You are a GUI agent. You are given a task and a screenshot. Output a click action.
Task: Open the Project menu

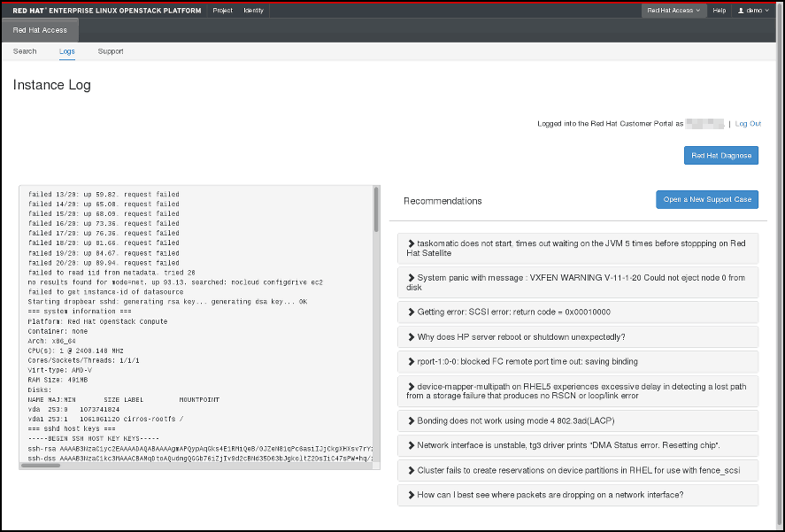[x=222, y=11]
